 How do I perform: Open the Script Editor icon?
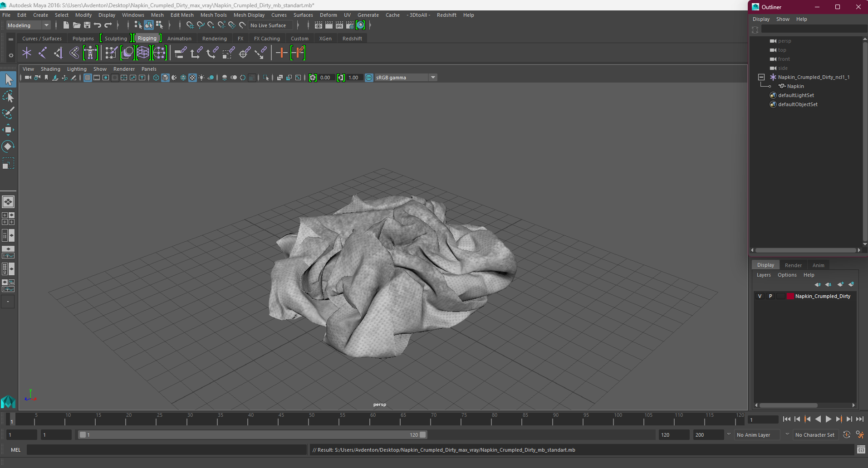861,450
